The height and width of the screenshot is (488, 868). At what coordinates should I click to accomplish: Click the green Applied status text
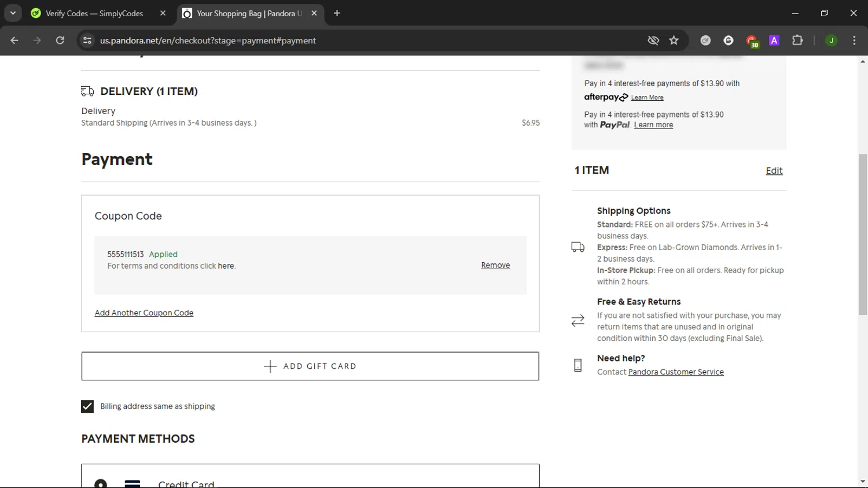click(163, 254)
